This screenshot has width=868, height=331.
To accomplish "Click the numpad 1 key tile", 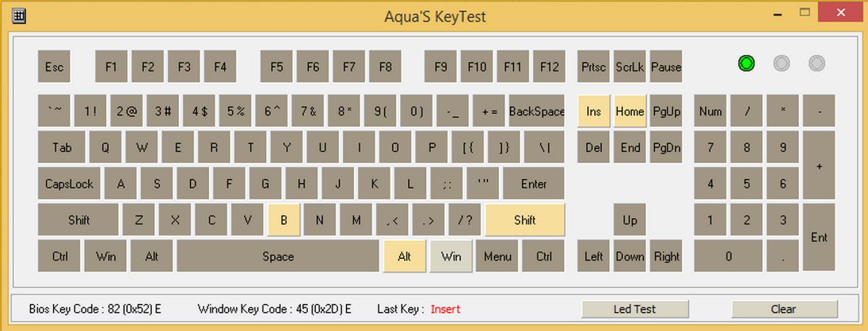I will (711, 220).
